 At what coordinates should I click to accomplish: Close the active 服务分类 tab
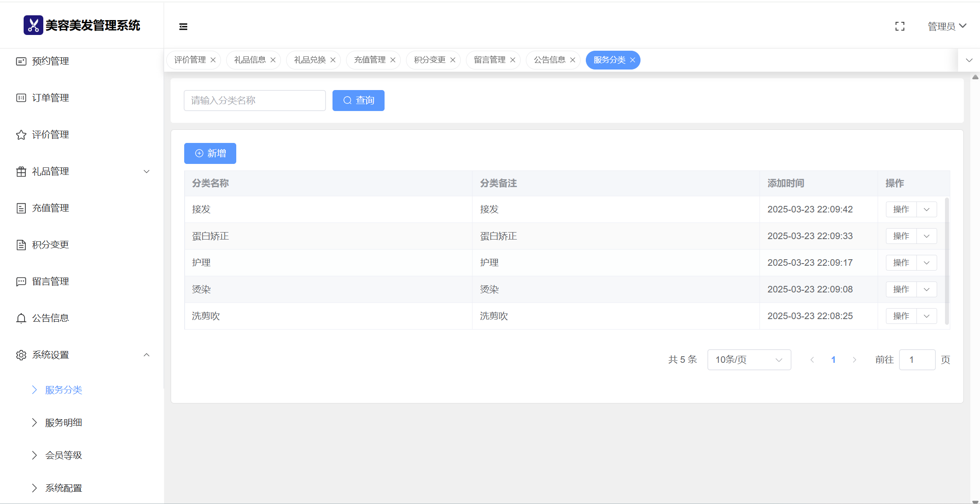pos(633,60)
